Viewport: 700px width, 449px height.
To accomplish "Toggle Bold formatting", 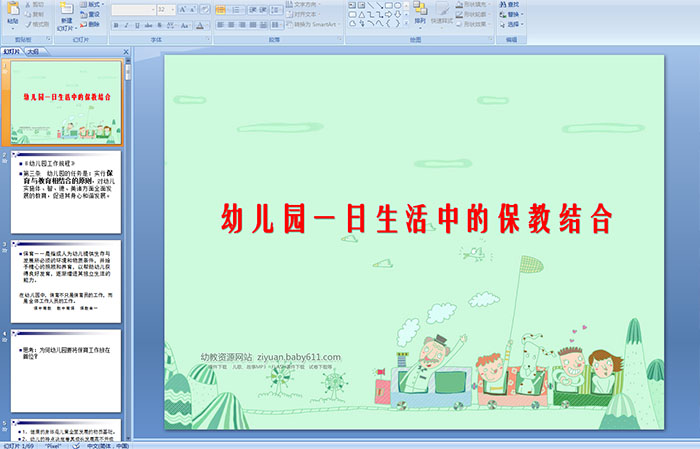I will click(116, 25).
